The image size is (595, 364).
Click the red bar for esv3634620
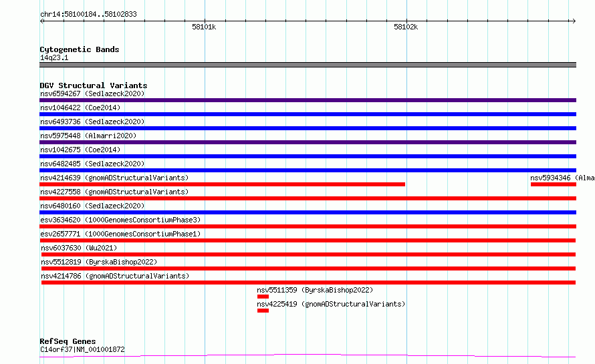coord(308,226)
